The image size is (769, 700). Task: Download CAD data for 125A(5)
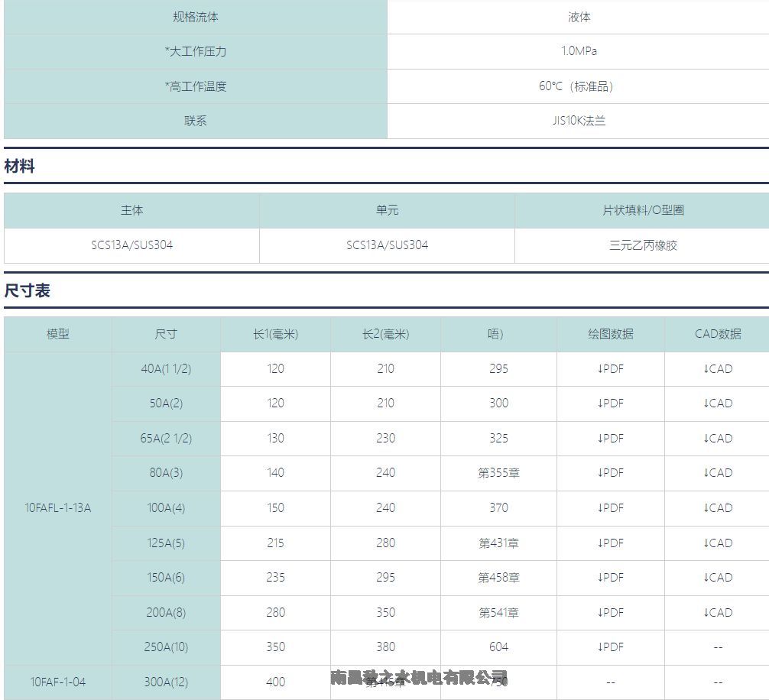coord(718,543)
